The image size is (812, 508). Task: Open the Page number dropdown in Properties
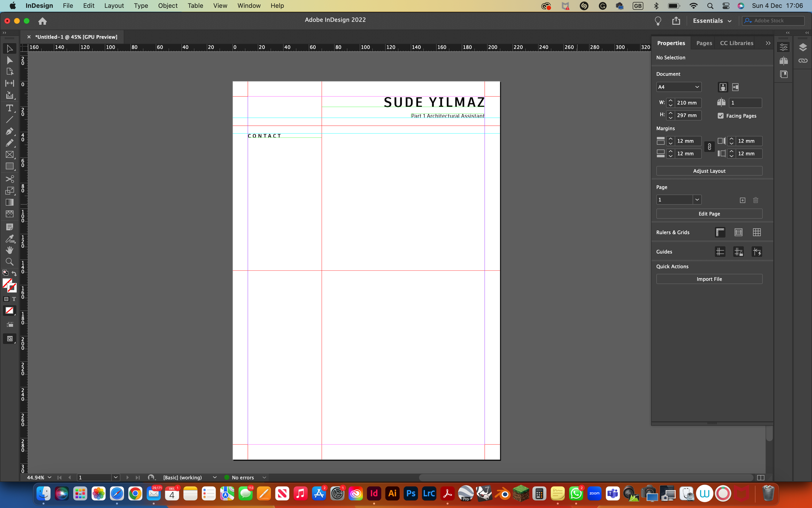click(x=697, y=200)
